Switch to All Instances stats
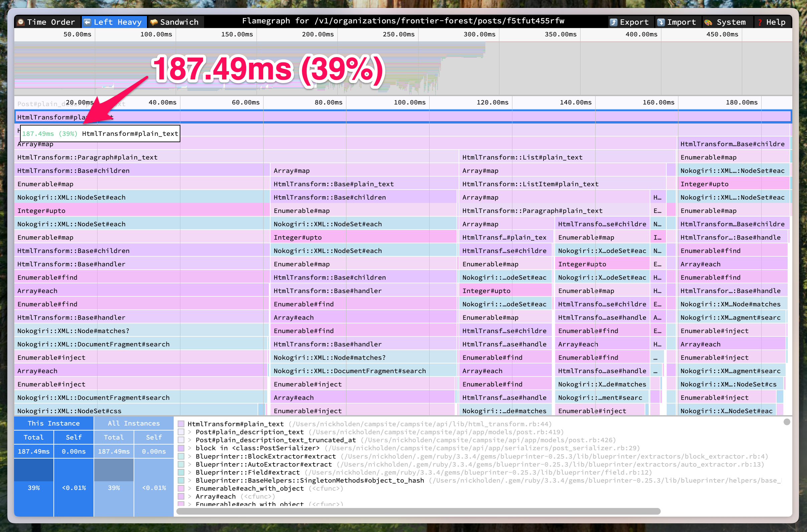807x532 pixels. [133, 423]
